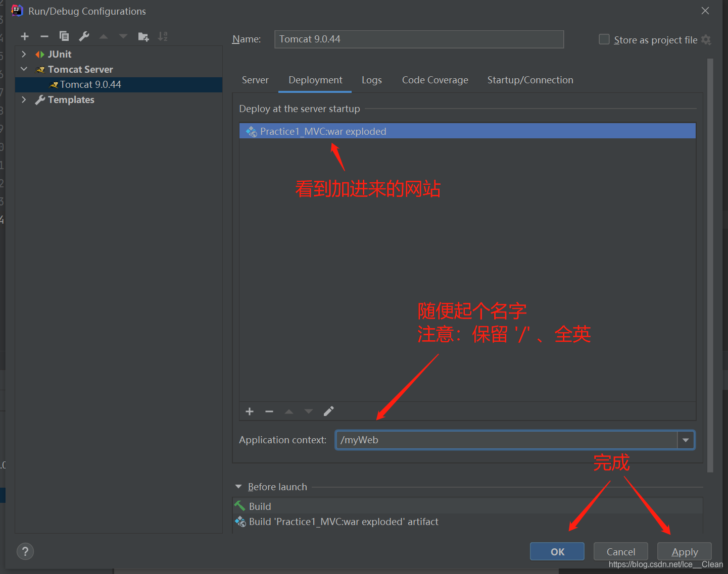
Task: Add a new deployment artifact
Action: coord(249,411)
